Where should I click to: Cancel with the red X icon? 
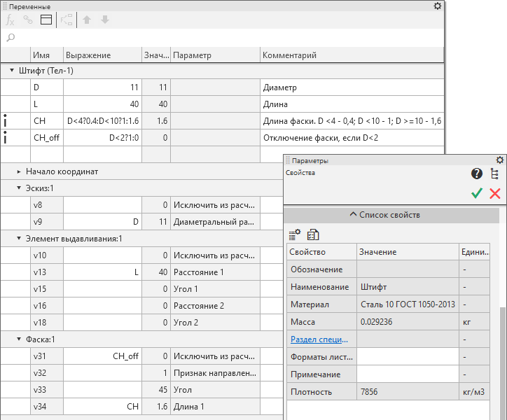coord(494,194)
